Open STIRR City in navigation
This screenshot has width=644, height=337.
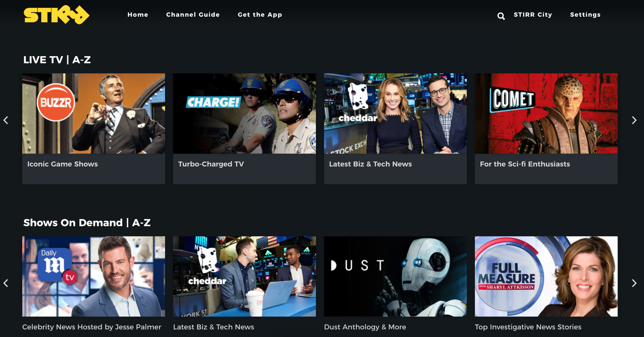pyautogui.click(x=533, y=15)
